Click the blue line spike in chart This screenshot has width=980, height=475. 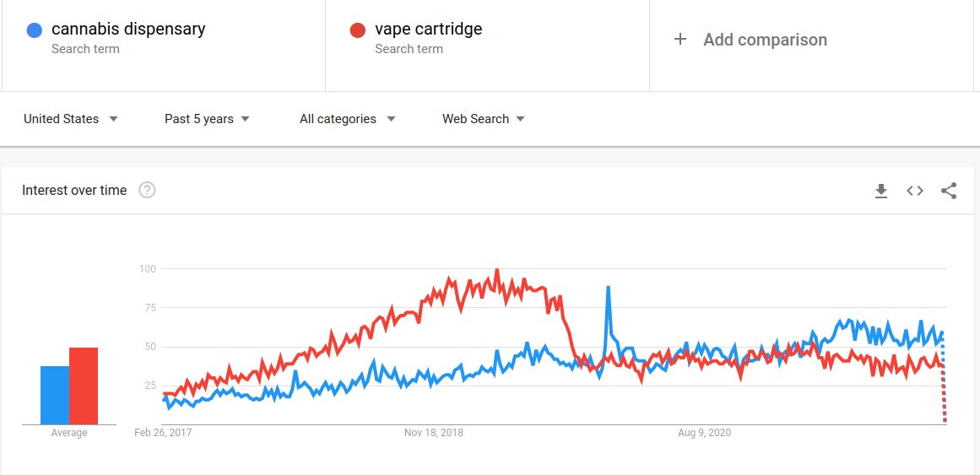tap(608, 289)
